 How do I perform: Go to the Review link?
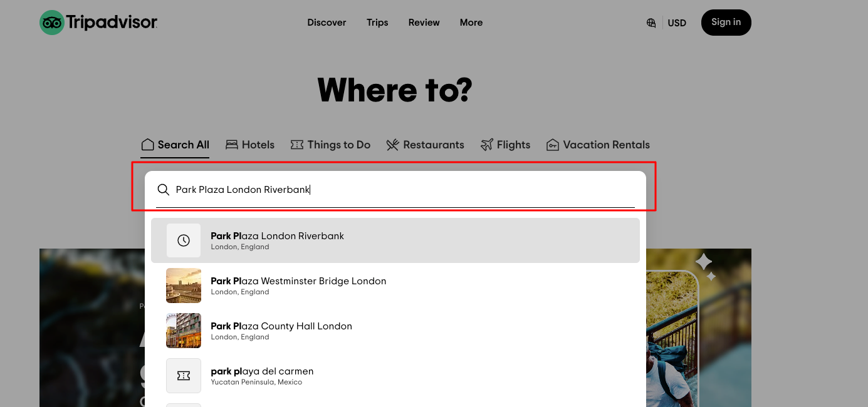(424, 23)
